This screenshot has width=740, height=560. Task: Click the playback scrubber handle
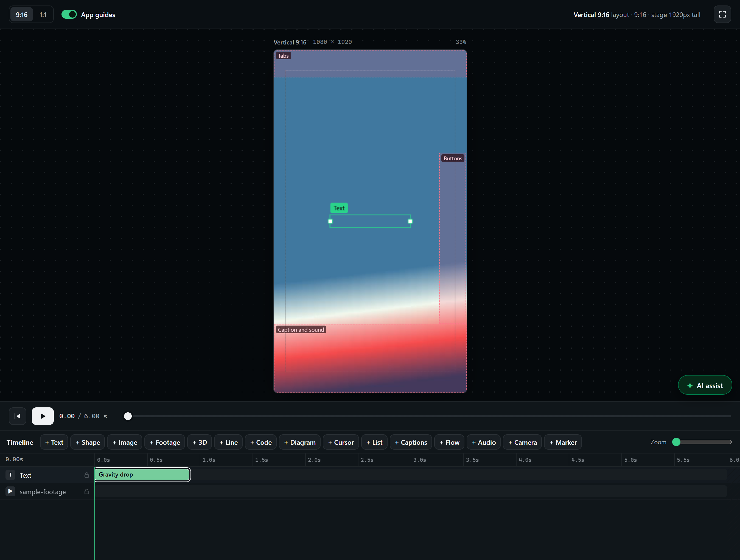[128, 416]
